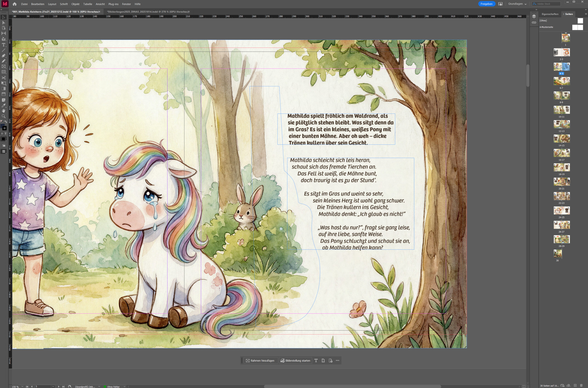Viewport: 588px width, 388px height.
Task: Select the Gradient Swatch tool
Action: coord(3,89)
